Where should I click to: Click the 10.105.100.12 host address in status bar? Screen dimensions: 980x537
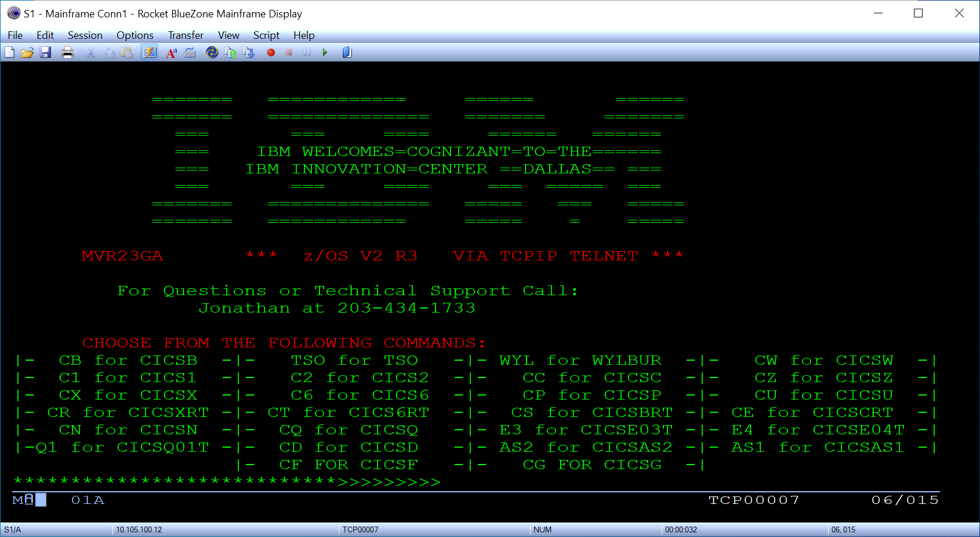tap(139, 530)
